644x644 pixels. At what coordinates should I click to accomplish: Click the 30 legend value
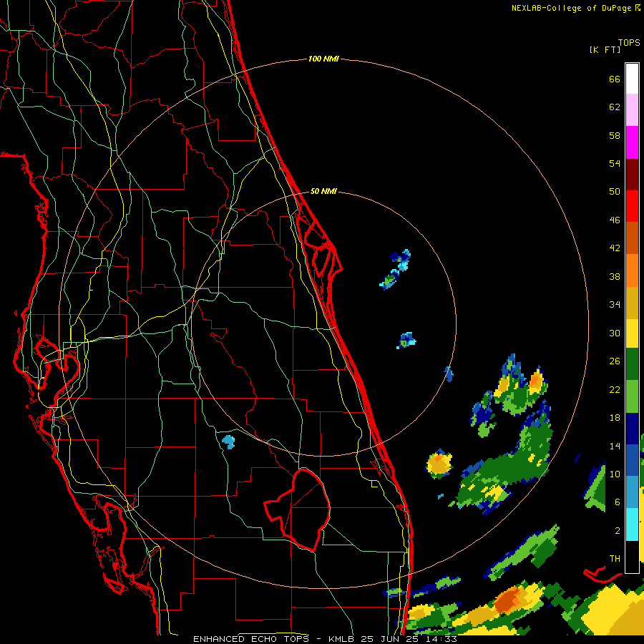[615, 333]
